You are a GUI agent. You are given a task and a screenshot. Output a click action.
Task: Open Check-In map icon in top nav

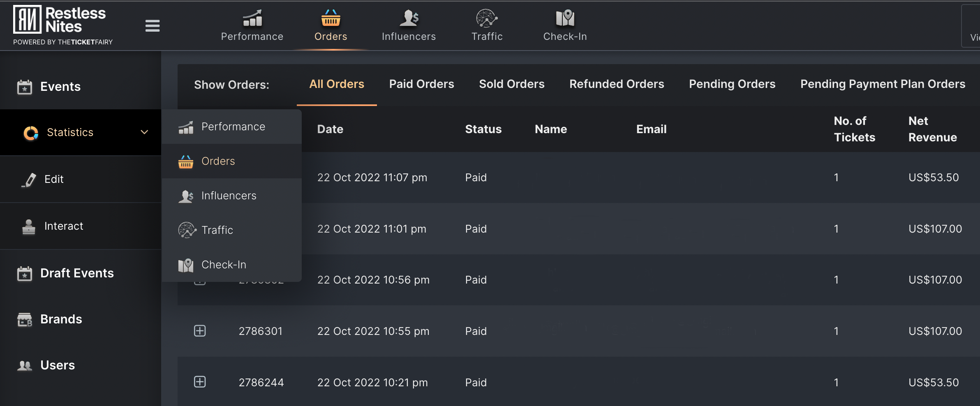565,18
